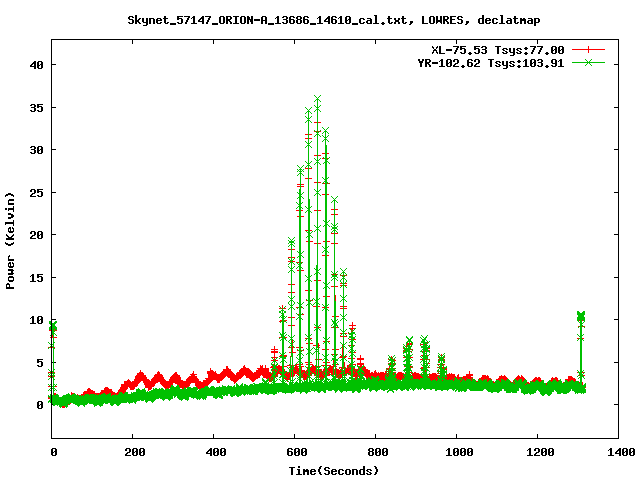Select legend entry YR-102.62 Tsys:103.91
The width and height of the screenshot is (640, 480).
(x=491, y=63)
